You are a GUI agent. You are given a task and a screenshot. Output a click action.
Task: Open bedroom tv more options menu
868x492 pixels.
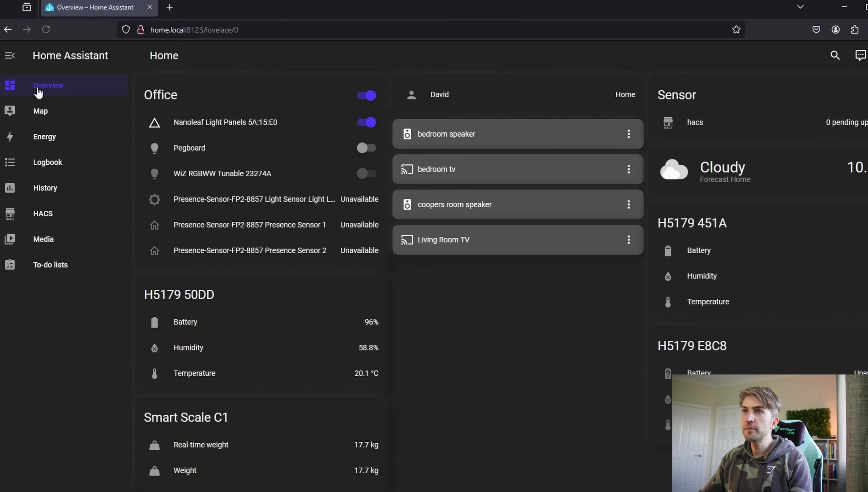[x=628, y=169]
